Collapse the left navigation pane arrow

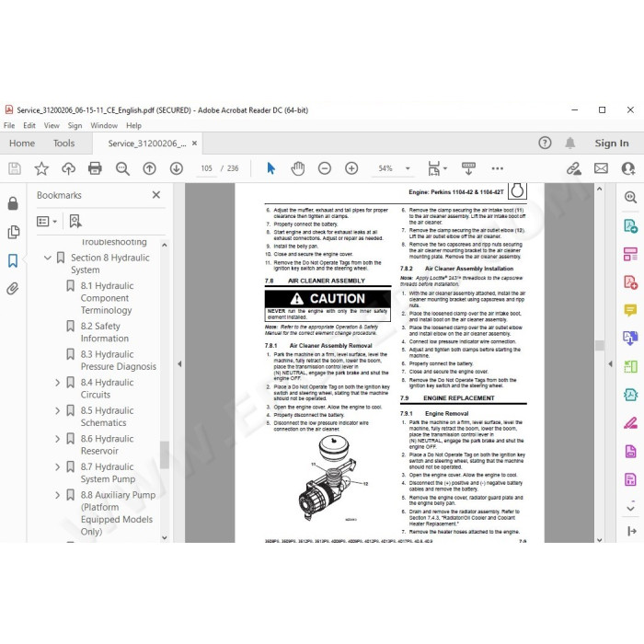(179, 364)
